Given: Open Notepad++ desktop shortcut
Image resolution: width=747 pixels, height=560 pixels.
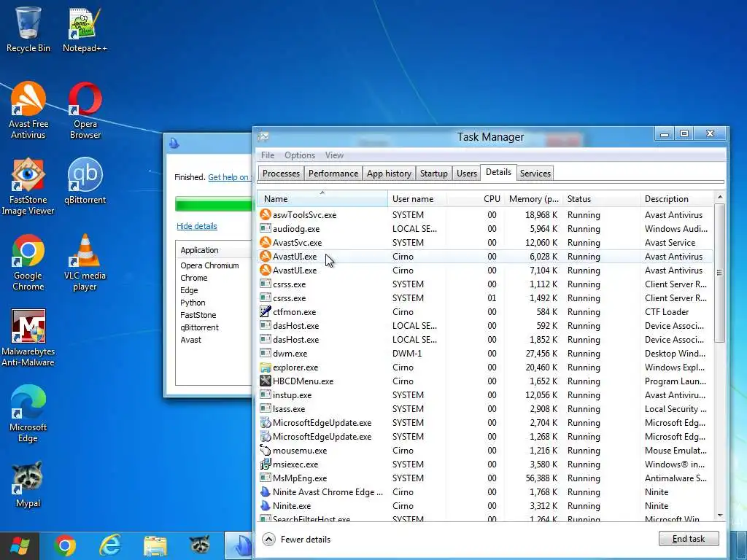Looking at the screenshot, I should coord(85,28).
